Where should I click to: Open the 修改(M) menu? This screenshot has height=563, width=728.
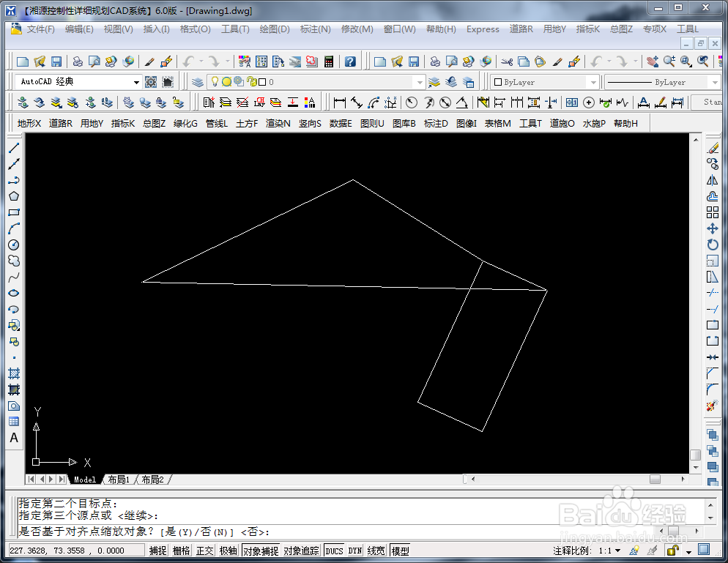pos(357,29)
